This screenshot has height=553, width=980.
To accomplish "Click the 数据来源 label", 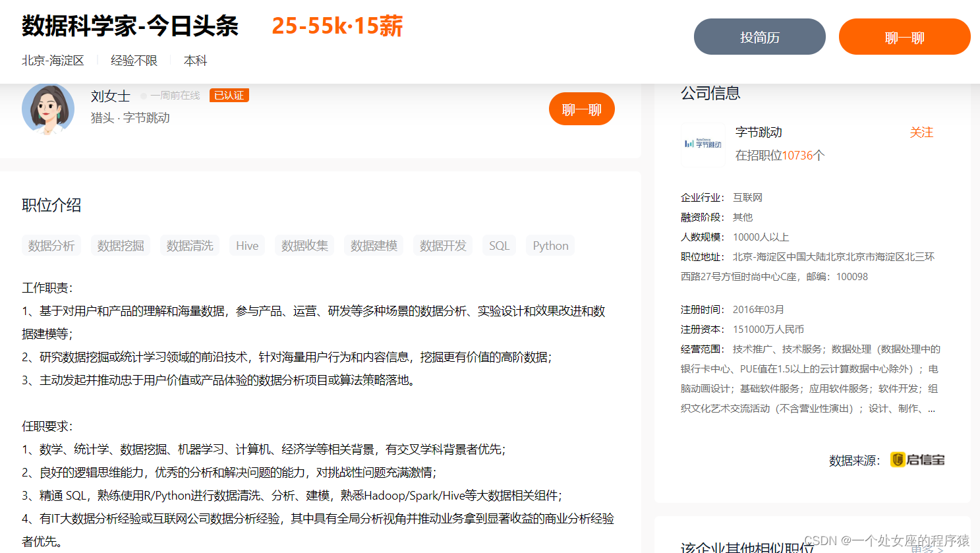I will 854,460.
